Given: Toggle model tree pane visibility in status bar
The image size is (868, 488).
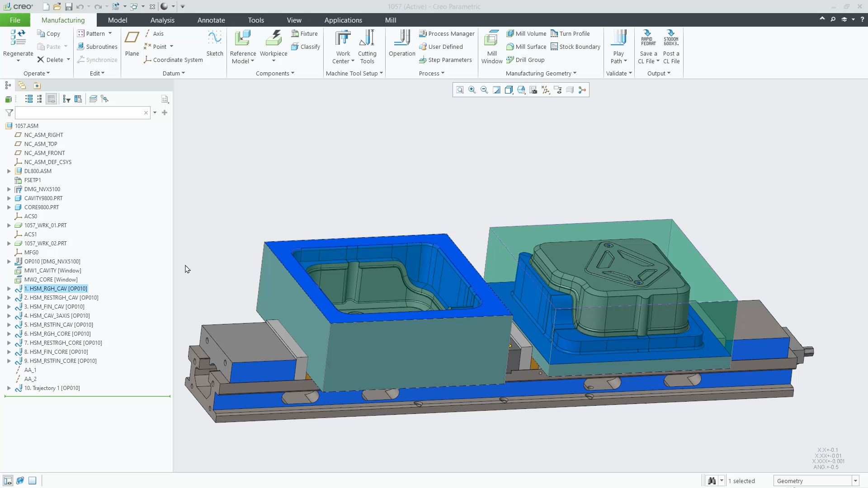Looking at the screenshot, I should point(8,480).
